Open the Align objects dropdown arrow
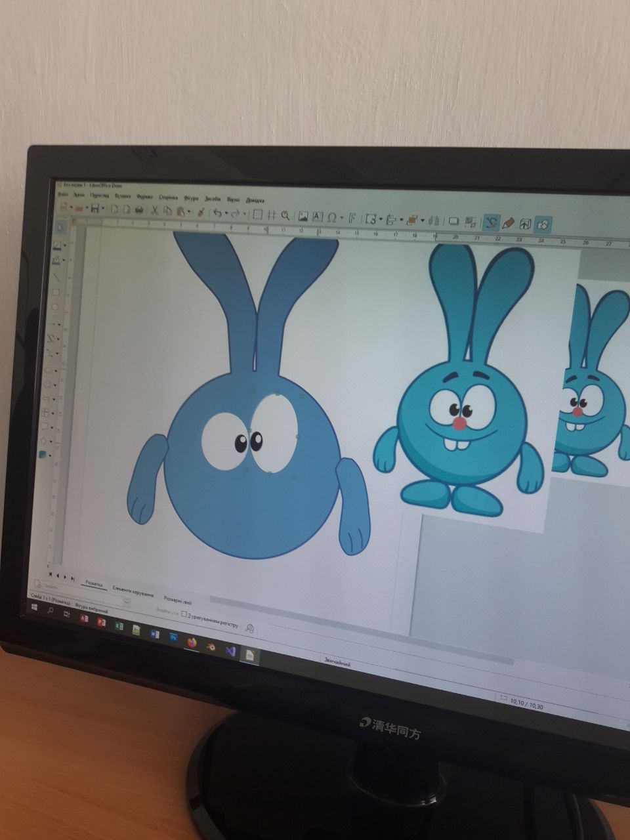The height and width of the screenshot is (840, 630). click(x=401, y=220)
